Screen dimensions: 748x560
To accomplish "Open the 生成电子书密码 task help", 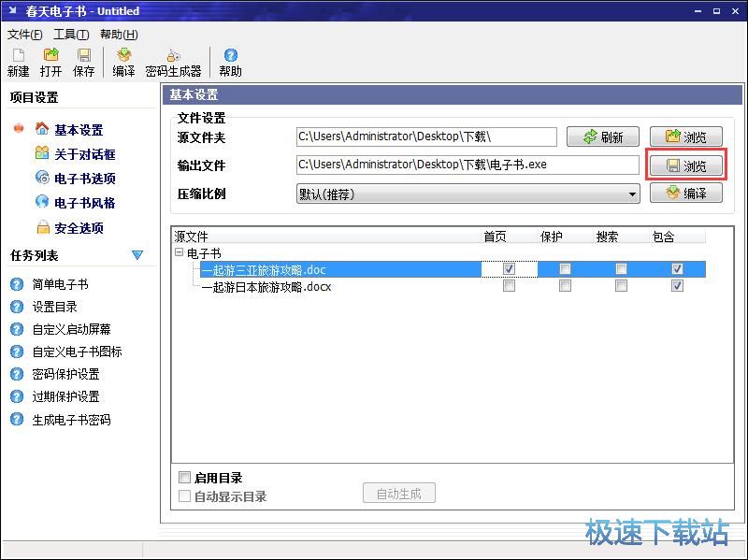I will (x=72, y=420).
